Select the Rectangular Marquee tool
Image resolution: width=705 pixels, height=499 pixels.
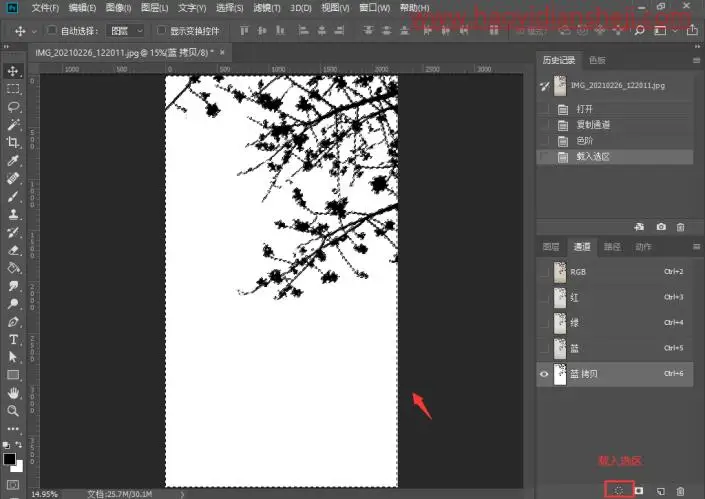click(x=13, y=89)
